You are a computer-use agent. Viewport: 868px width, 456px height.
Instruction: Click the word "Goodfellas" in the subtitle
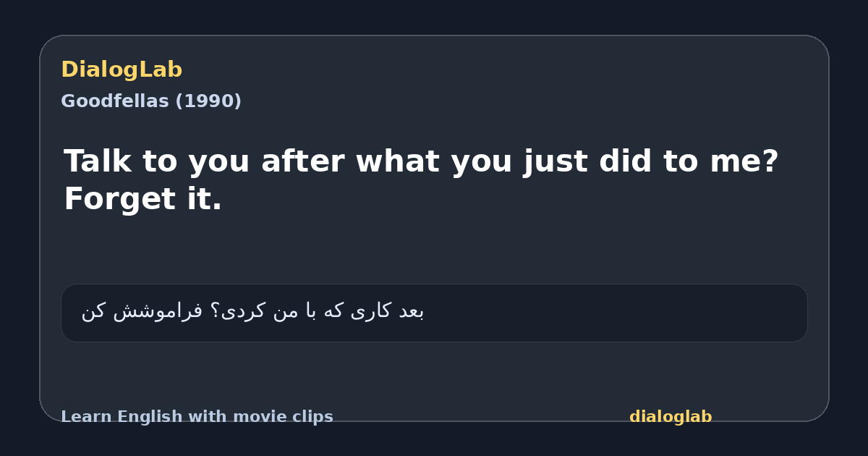tap(116, 101)
